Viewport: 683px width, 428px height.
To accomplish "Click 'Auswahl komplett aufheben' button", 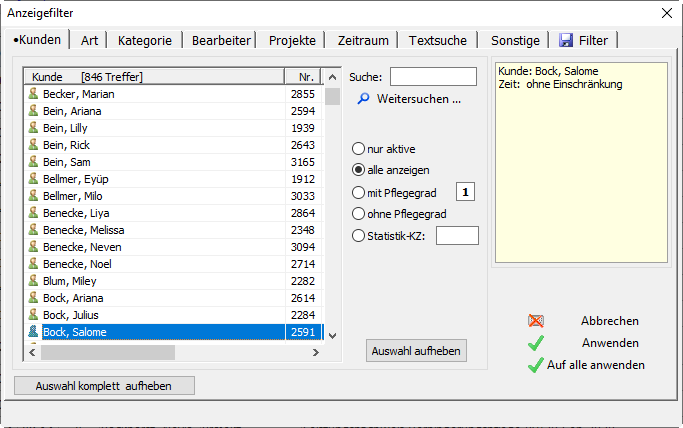I will coord(104,386).
